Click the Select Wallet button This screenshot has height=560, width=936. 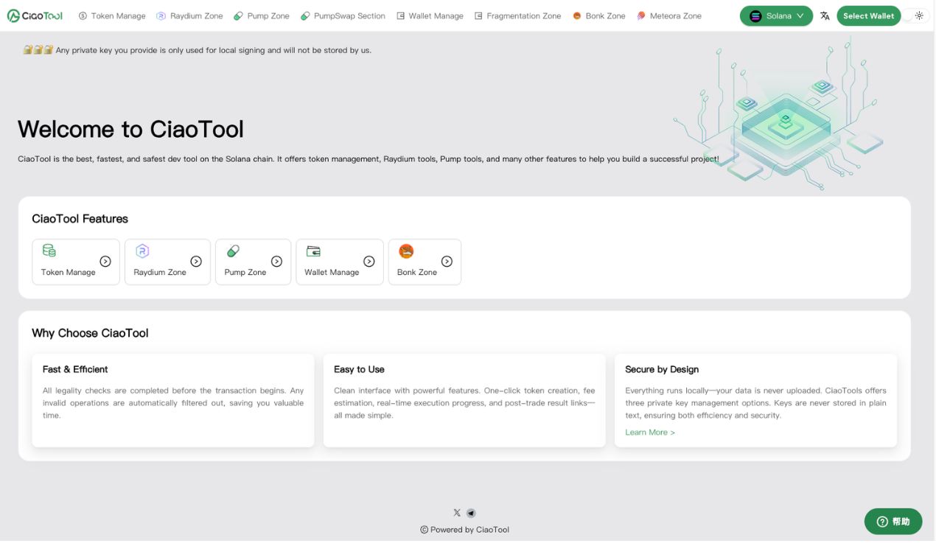click(x=868, y=15)
